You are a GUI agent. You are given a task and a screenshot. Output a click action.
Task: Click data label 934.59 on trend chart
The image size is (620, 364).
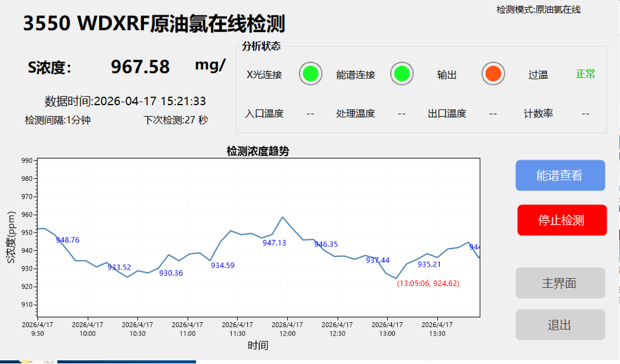point(223,265)
